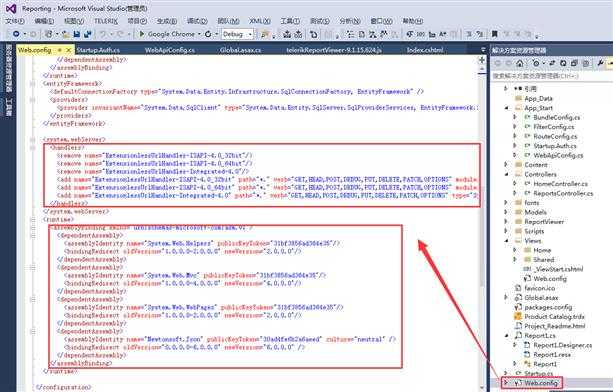
Task: Expand the Content folder
Action: point(506,165)
